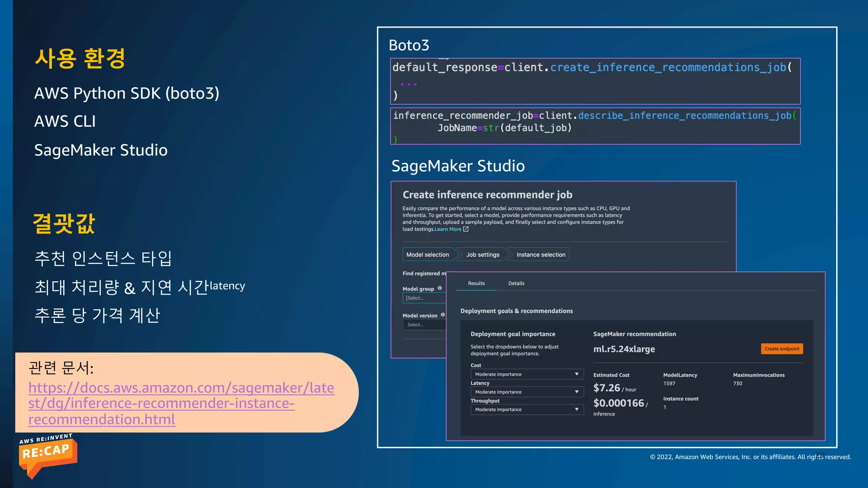Click the Model version info icon

point(443,315)
